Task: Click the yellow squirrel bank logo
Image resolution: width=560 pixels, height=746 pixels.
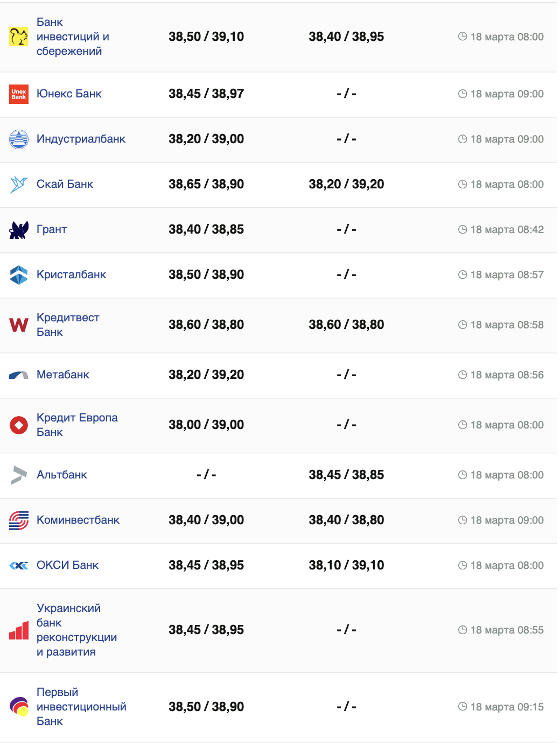Action: pyautogui.click(x=19, y=37)
